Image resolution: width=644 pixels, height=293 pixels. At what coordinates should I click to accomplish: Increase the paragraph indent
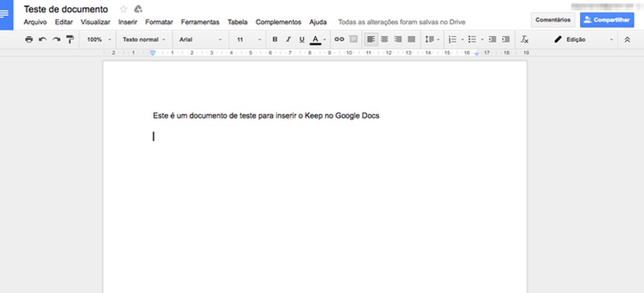[506, 39]
